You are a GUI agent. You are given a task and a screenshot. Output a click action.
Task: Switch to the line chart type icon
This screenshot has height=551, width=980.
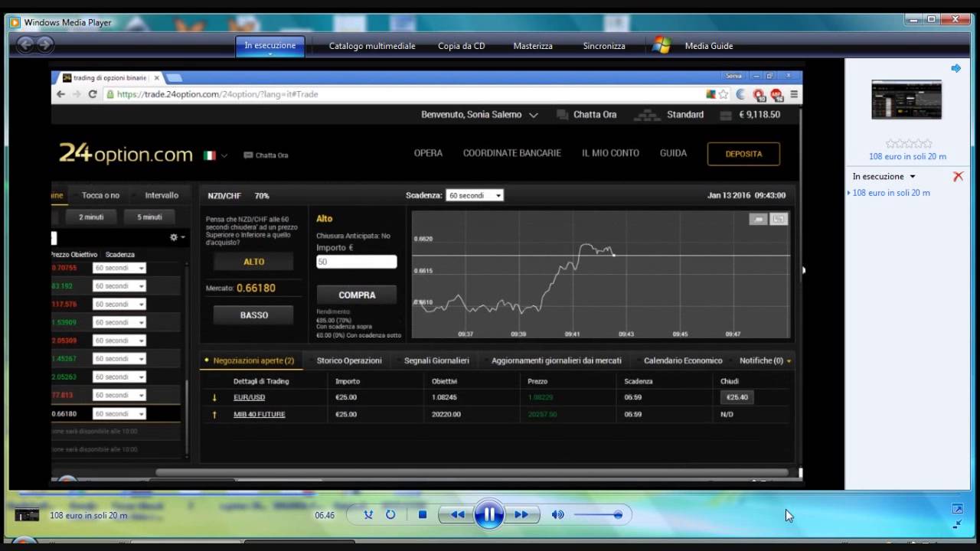(758, 219)
